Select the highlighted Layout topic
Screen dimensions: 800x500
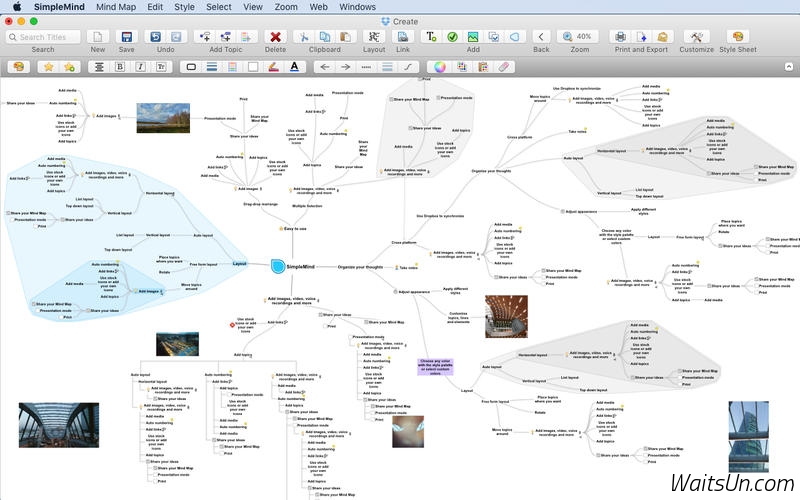click(x=239, y=264)
